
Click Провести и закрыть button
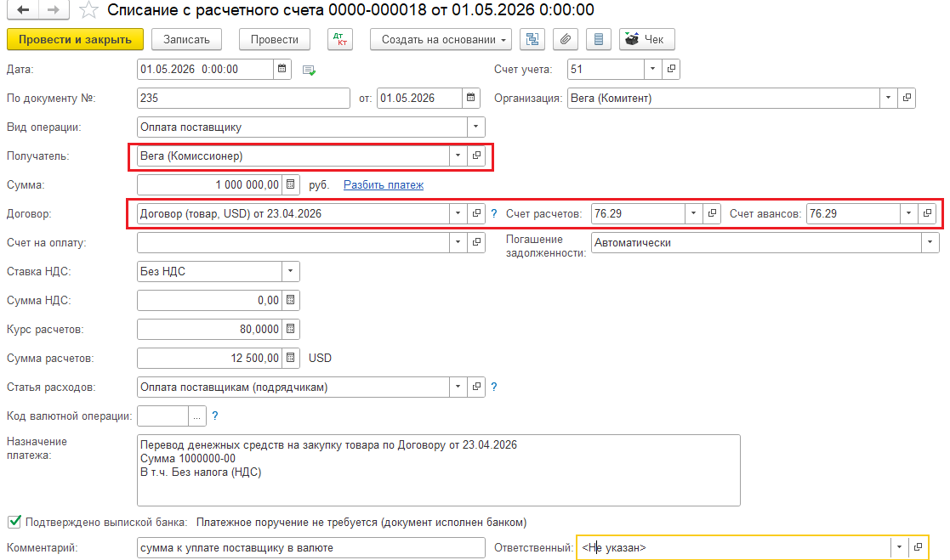click(75, 39)
